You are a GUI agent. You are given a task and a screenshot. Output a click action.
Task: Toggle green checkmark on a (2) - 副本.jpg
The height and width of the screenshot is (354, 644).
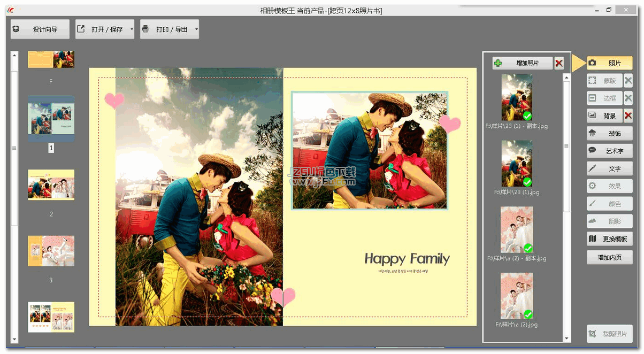(x=528, y=248)
